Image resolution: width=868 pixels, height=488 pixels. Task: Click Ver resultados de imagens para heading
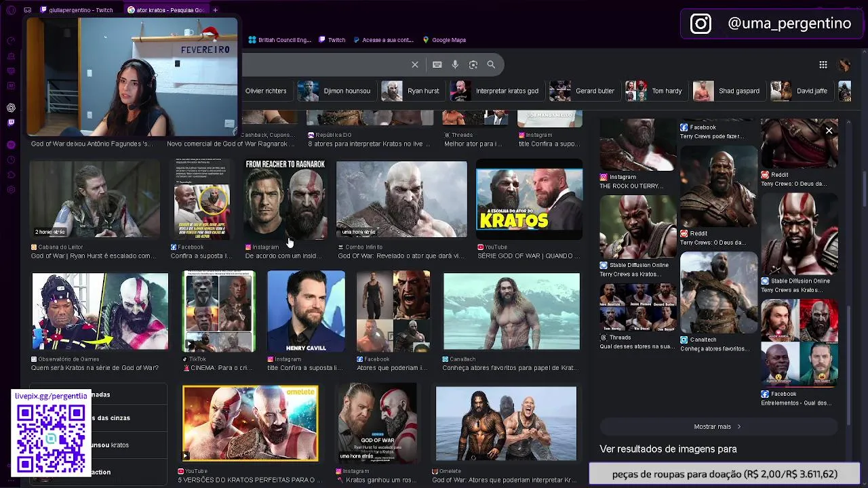point(668,449)
